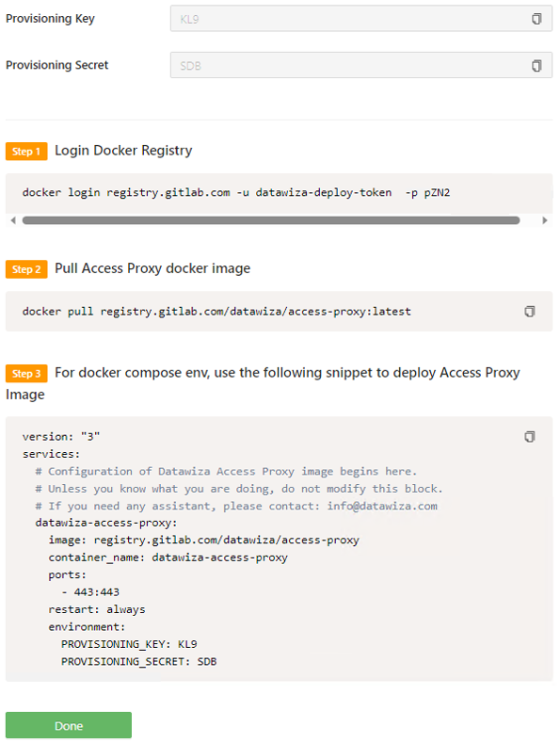Copy the Provisioning Secret value
The width and height of the screenshot is (560, 743).
536,65
